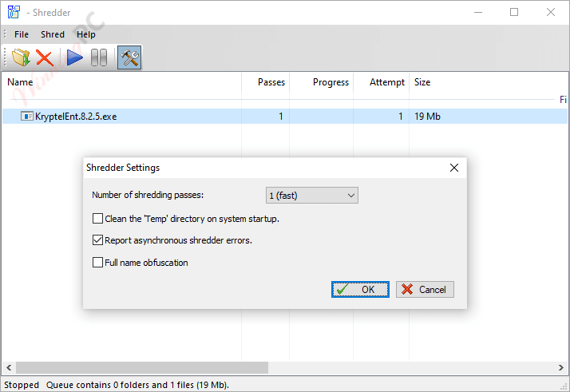Uncheck Report asynchronous shredder errors
This screenshot has height=392, width=570.
click(98, 240)
